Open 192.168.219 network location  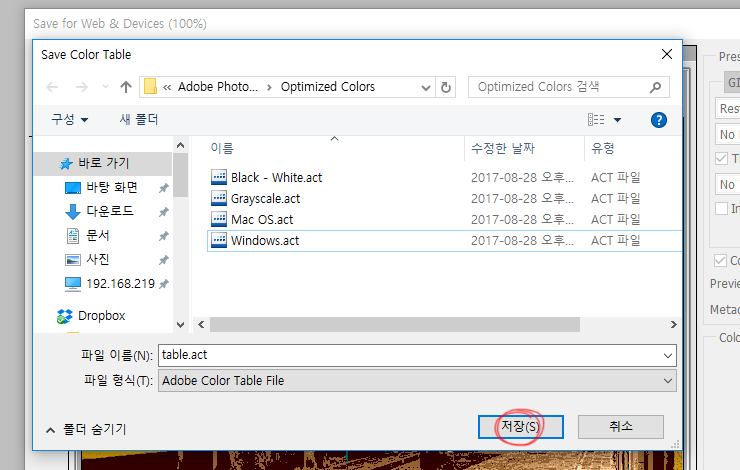point(120,284)
